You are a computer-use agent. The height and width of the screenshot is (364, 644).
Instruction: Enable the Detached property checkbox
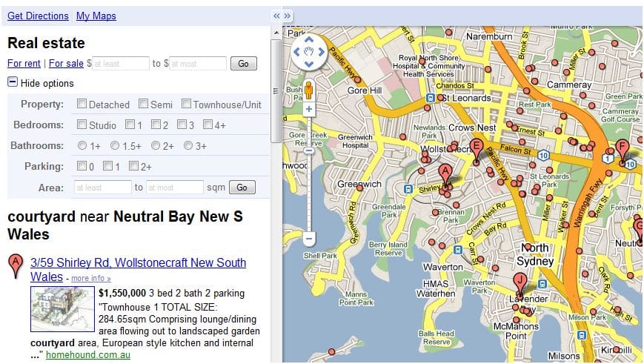[82, 105]
